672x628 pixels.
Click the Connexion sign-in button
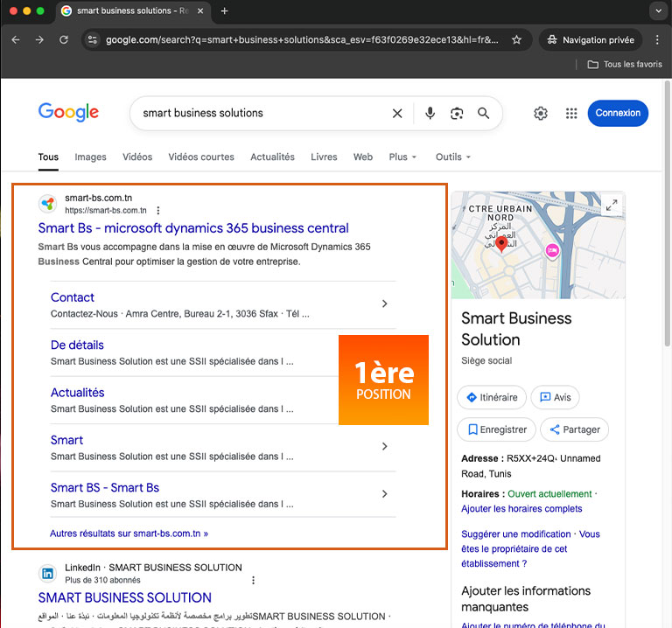pyautogui.click(x=618, y=114)
